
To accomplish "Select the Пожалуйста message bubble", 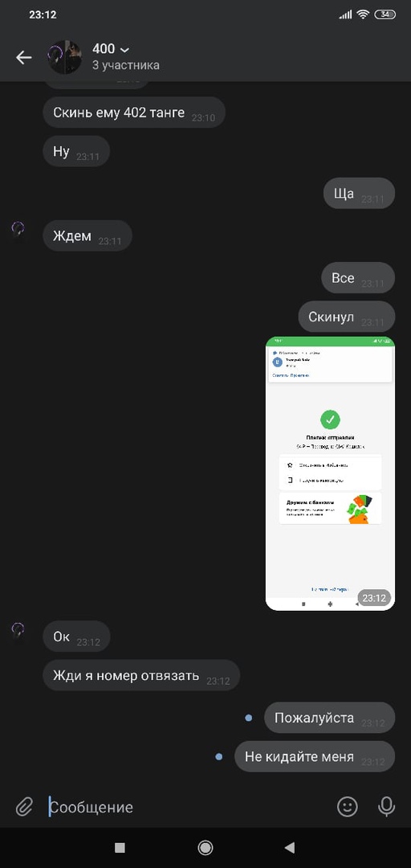I will 330,718.
